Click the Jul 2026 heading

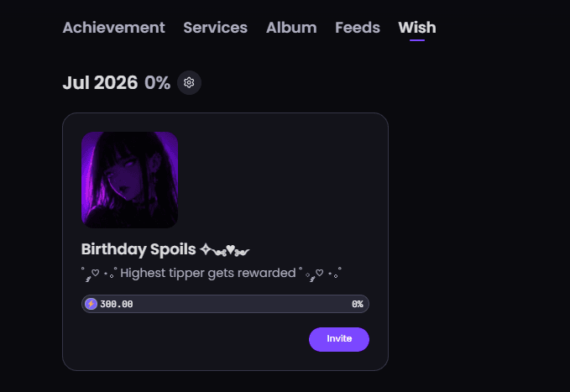(x=100, y=83)
